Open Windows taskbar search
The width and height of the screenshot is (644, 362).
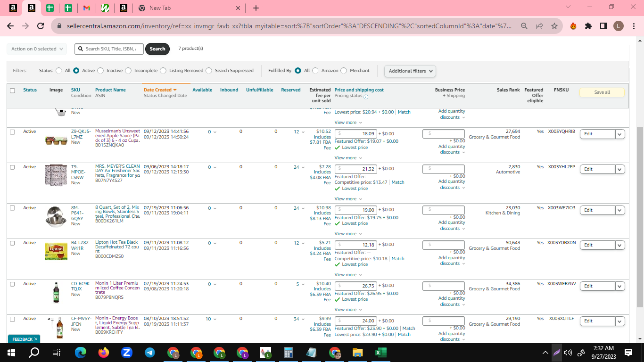[x=34, y=352]
